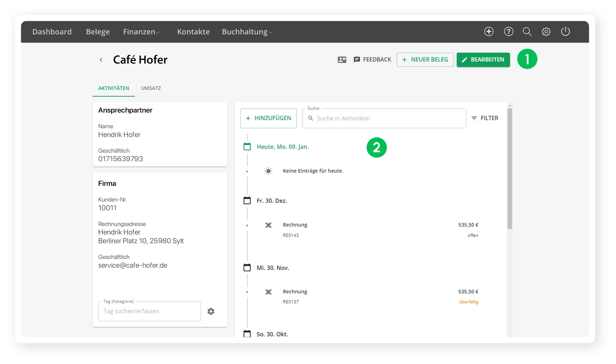The width and height of the screenshot is (616, 364).
Task: Open help via question mark icon
Action: (509, 32)
